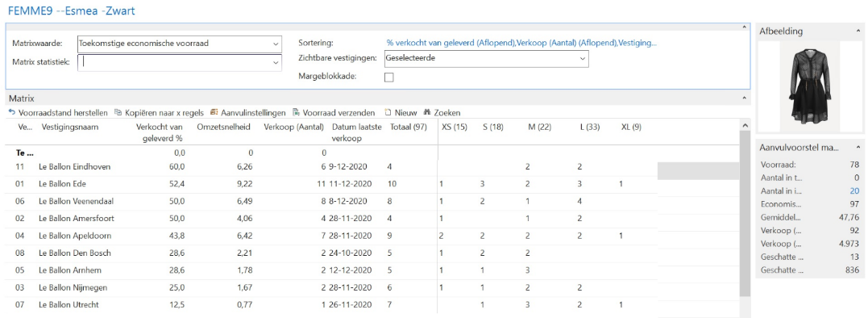
Task: Collapse the Matrix section with its arrow
Action: click(743, 98)
